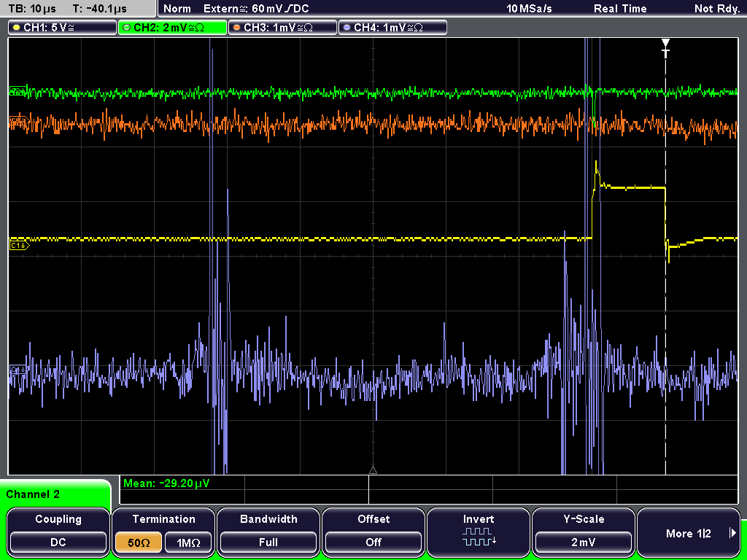Open the Offset Off setting
747x560 pixels.
373,532
